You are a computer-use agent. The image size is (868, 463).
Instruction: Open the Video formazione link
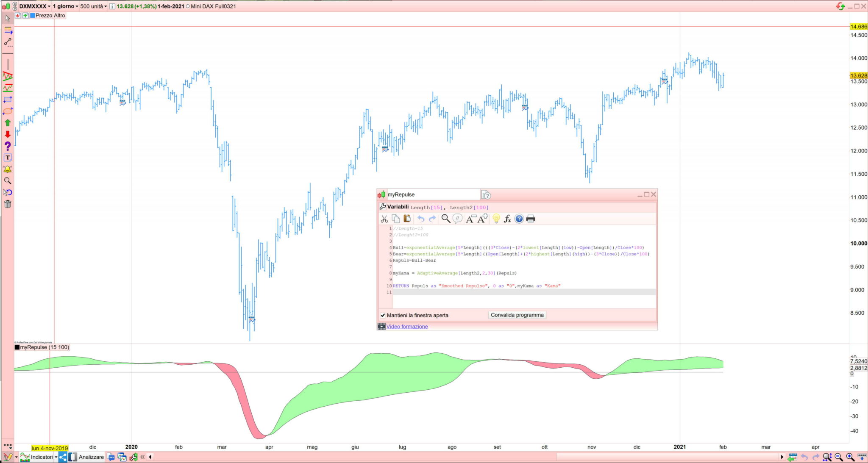(407, 327)
